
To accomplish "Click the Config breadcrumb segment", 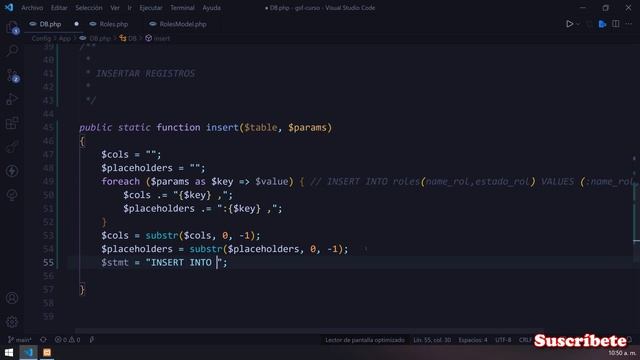I will click(x=41, y=38).
